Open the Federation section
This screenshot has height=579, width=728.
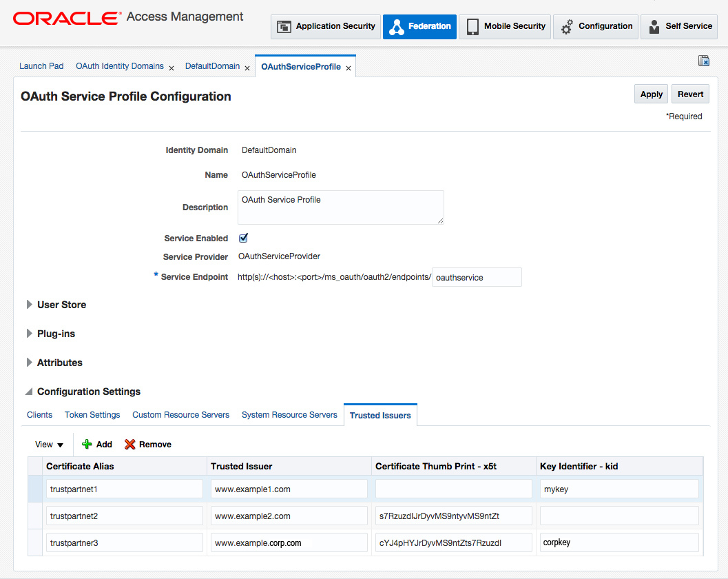tap(419, 26)
